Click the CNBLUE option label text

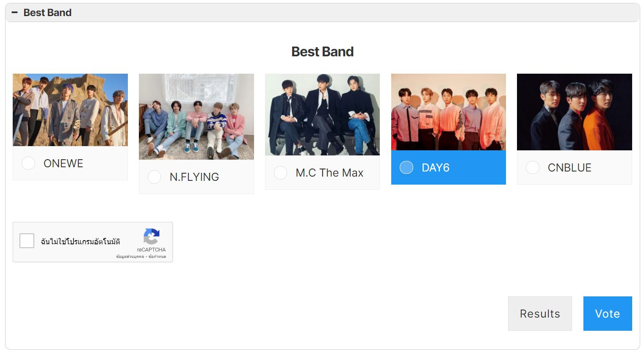[x=569, y=168]
